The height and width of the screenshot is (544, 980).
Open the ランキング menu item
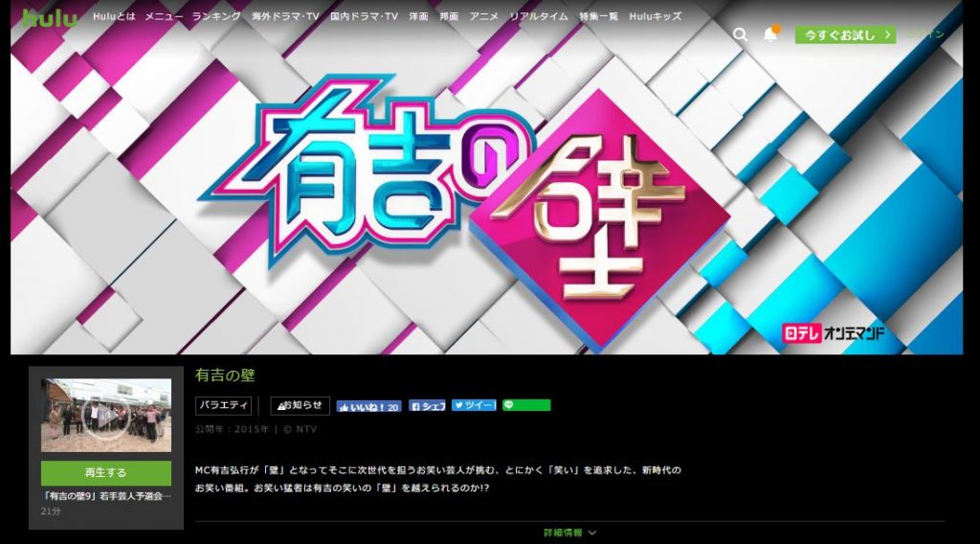pos(216,16)
